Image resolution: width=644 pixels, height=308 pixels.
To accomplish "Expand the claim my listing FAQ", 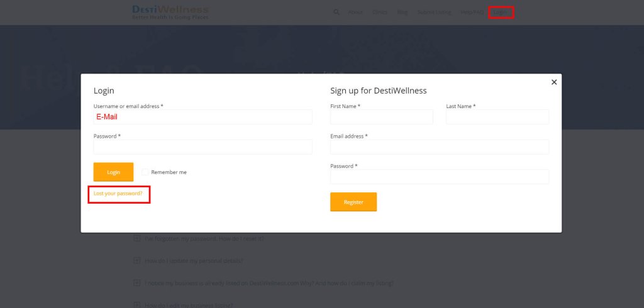I will (137, 283).
